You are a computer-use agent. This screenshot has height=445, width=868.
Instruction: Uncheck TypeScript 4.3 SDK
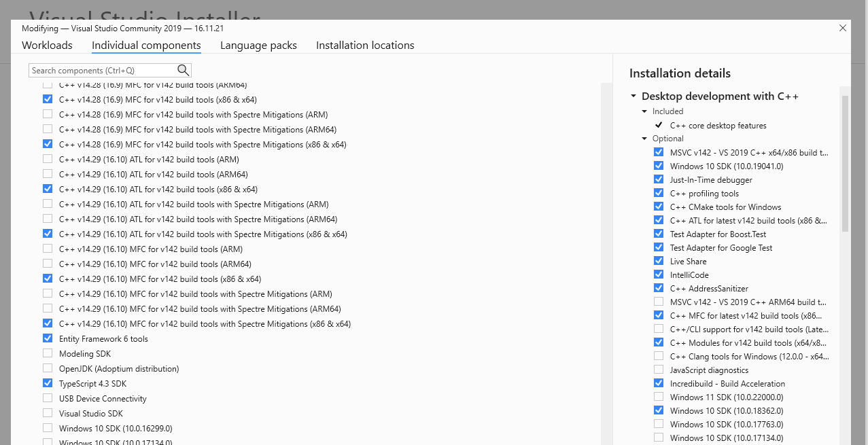48,384
